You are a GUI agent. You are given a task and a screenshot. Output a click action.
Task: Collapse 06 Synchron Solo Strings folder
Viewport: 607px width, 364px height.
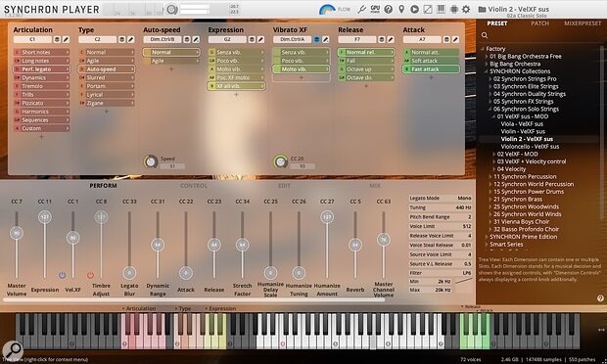coord(490,109)
